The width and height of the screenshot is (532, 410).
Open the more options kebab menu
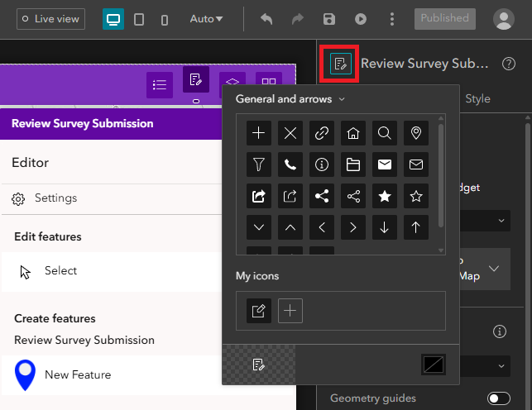pyautogui.click(x=392, y=19)
